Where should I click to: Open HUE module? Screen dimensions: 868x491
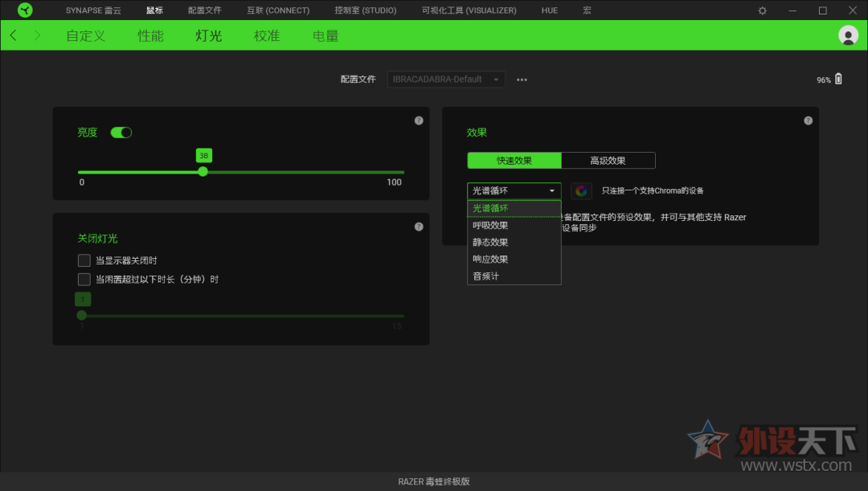click(550, 10)
